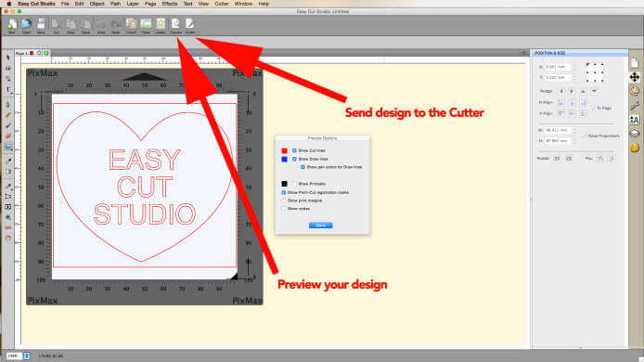Click the red cut lines color swatch
The height and width of the screenshot is (362, 644).
pos(284,150)
